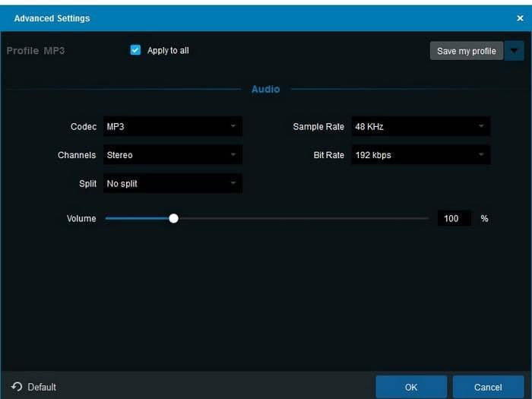Screen dimensions: 532x399
Task: Confirm settings with the OK button
Action: tap(411, 387)
